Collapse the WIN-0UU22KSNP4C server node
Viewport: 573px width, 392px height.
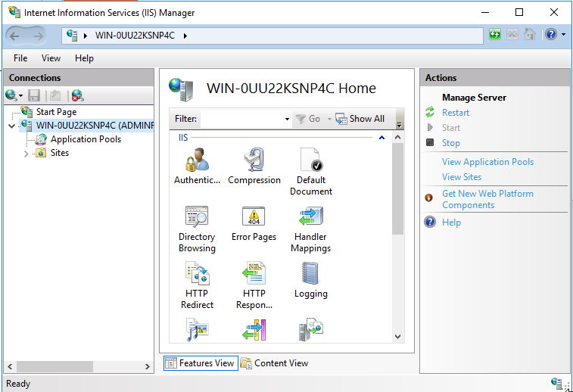12,126
